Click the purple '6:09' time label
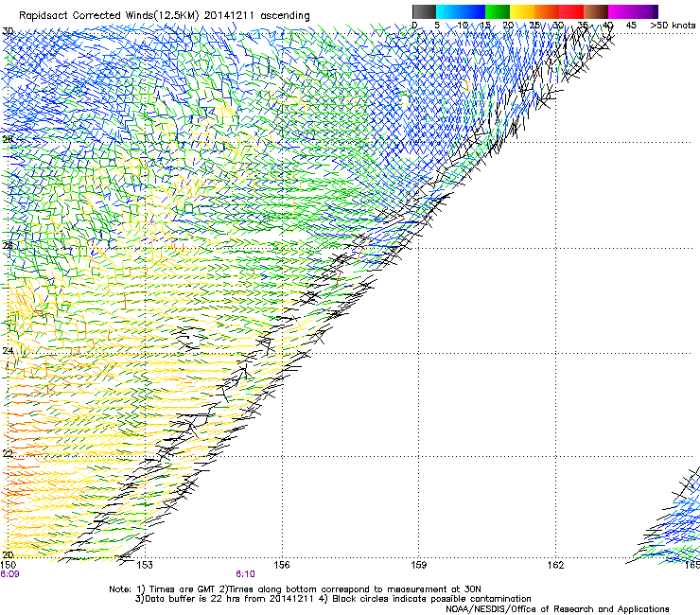 (x=9, y=574)
